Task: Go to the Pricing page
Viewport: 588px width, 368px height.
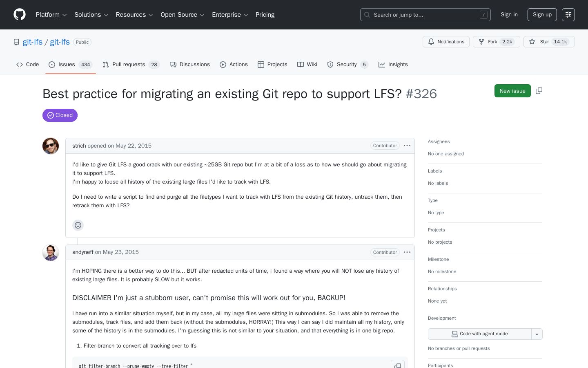Action: [265, 15]
